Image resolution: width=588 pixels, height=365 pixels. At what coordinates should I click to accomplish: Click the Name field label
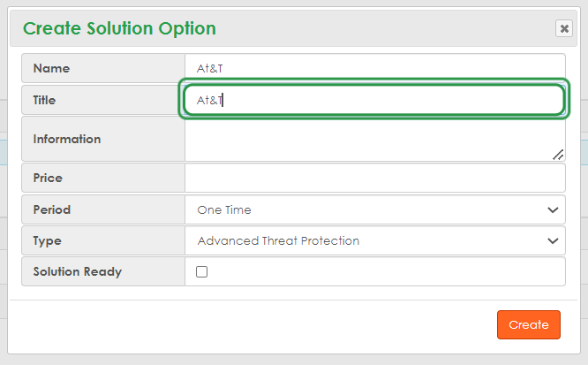[51, 68]
